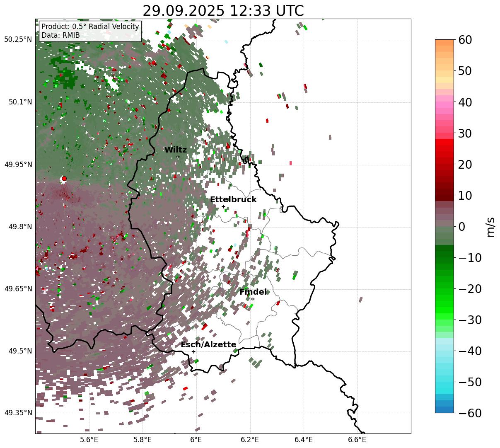
Task: Click the 50.1°N latitude tick label
Action: click(20, 102)
